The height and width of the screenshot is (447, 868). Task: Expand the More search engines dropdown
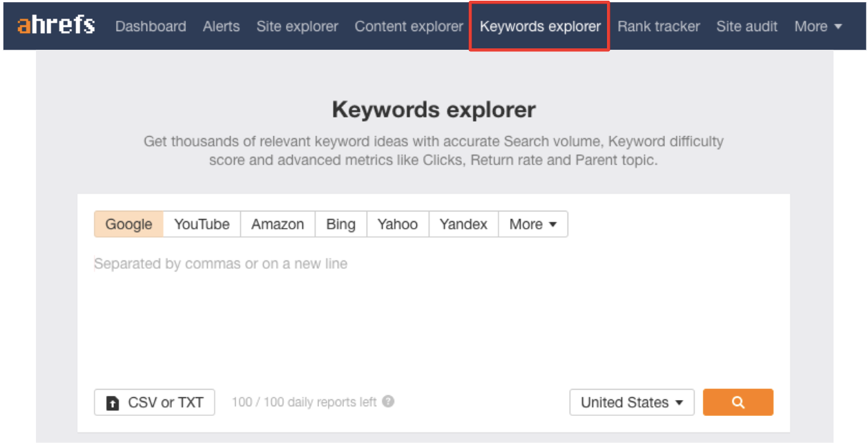click(532, 225)
